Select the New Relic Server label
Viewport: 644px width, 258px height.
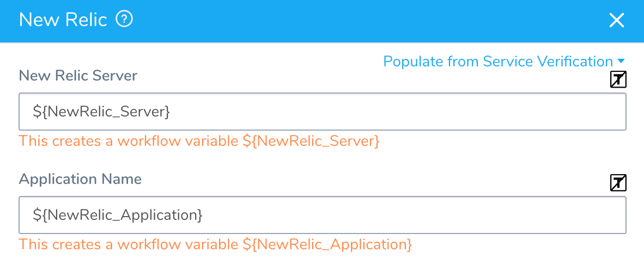pyautogui.click(x=78, y=76)
